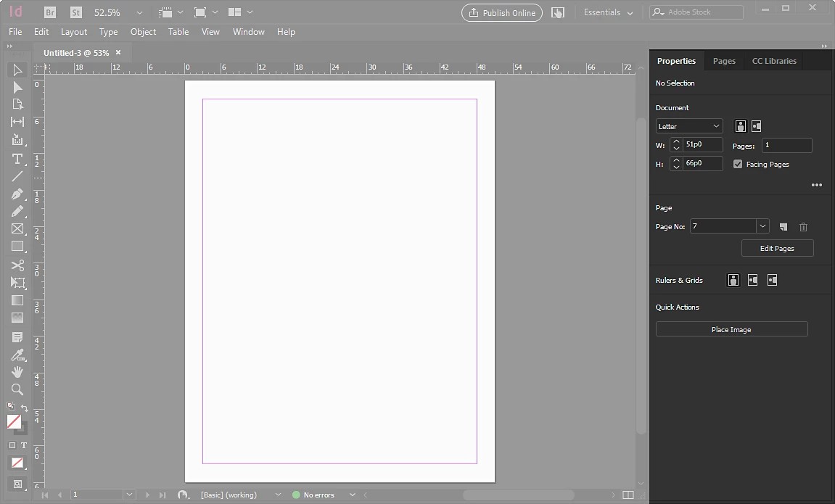Click the fill color swatch in toolbar
This screenshot has height=504, width=835.
15,422
